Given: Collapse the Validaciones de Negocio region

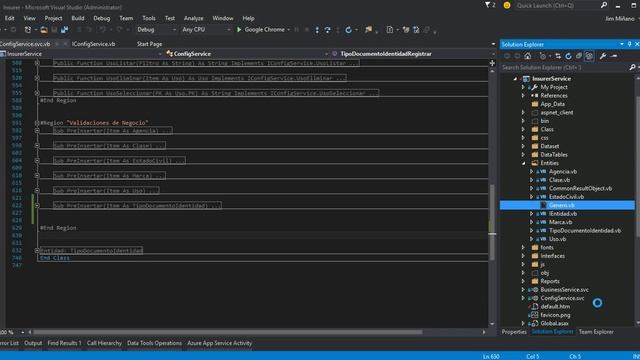Looking at the screenshot, I should (x=37, y=123).
